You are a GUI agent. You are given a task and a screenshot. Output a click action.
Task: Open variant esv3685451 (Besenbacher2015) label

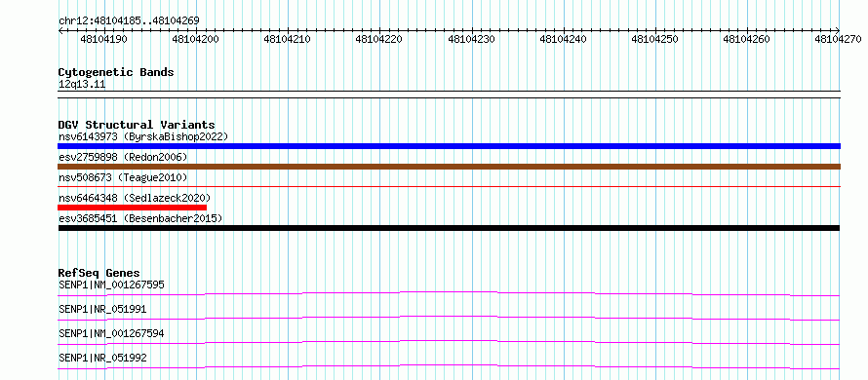coord(140,218)
